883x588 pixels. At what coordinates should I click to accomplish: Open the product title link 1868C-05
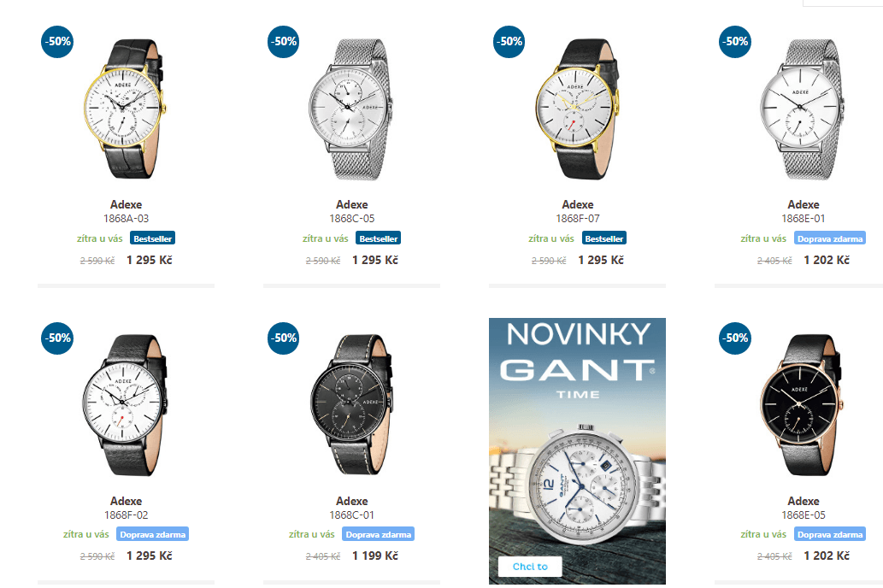[x=352, y=211]
